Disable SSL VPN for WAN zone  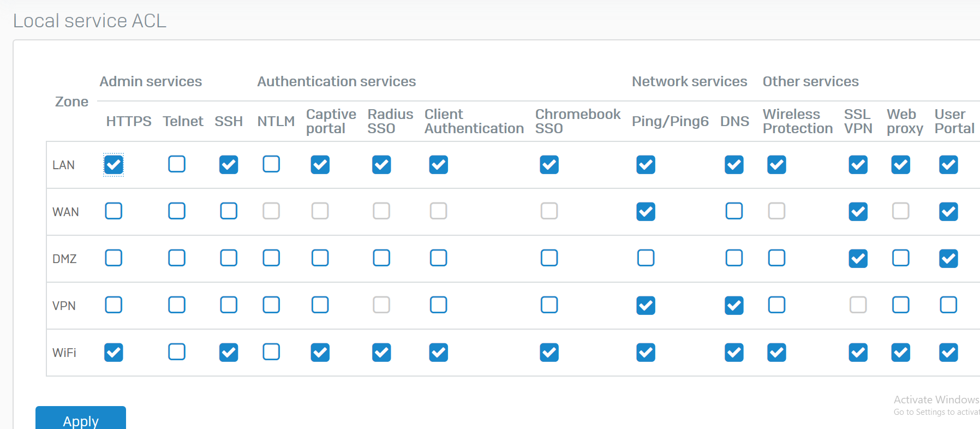pos(858,212)
